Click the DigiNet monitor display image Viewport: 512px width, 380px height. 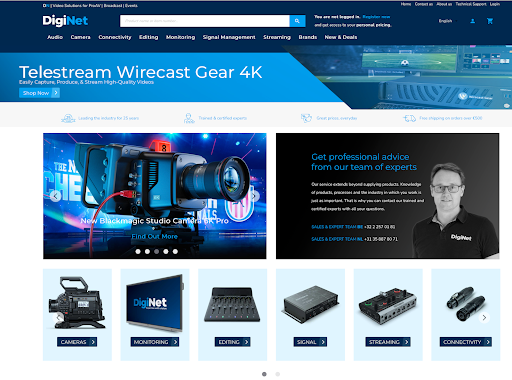click(x=155, y=303)
